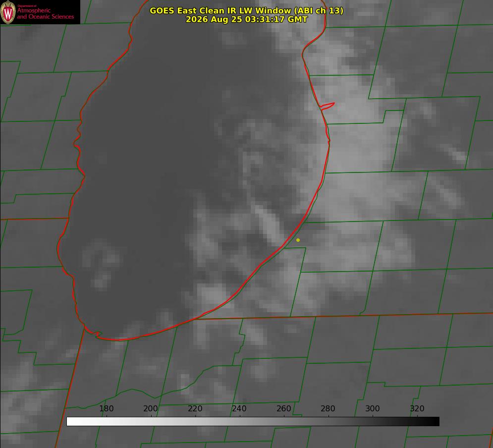
Task: Click the 220 colorbar label
Action: click(x=195, y=408)
